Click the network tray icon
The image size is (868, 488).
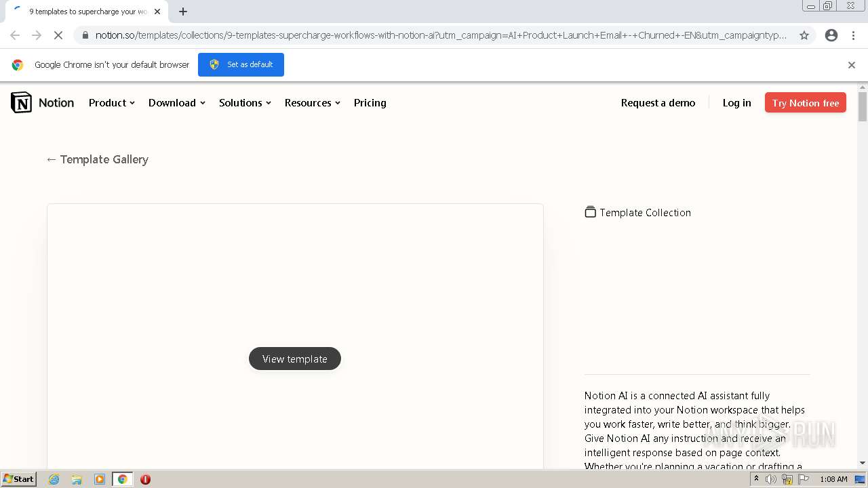pos(787,479)
